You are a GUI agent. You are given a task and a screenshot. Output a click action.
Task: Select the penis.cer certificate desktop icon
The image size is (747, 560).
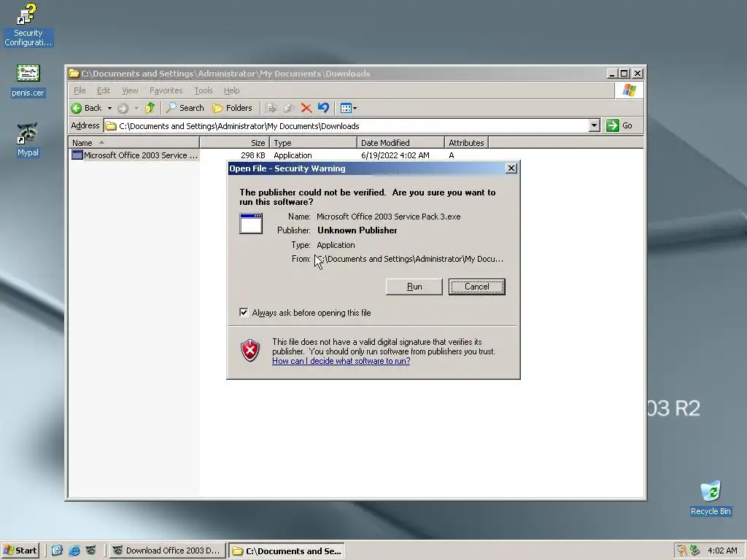coord(28,80)
